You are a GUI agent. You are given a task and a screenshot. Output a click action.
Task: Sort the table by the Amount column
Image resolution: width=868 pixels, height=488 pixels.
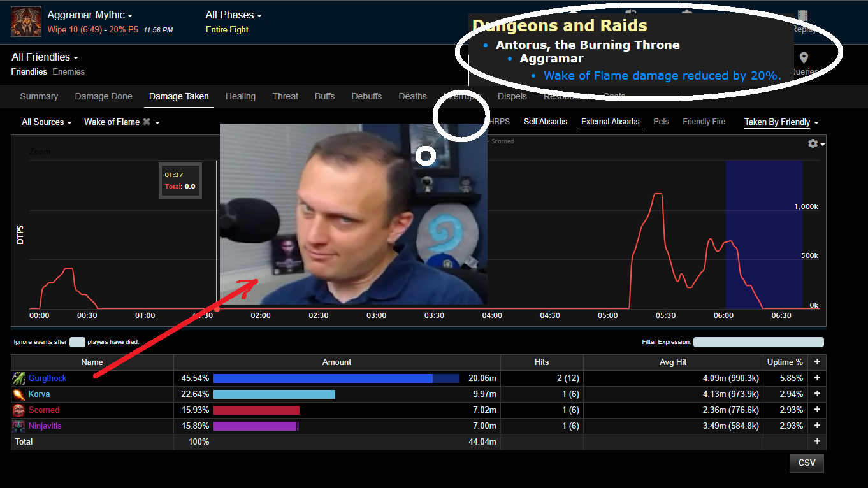[x=337, y=362]
